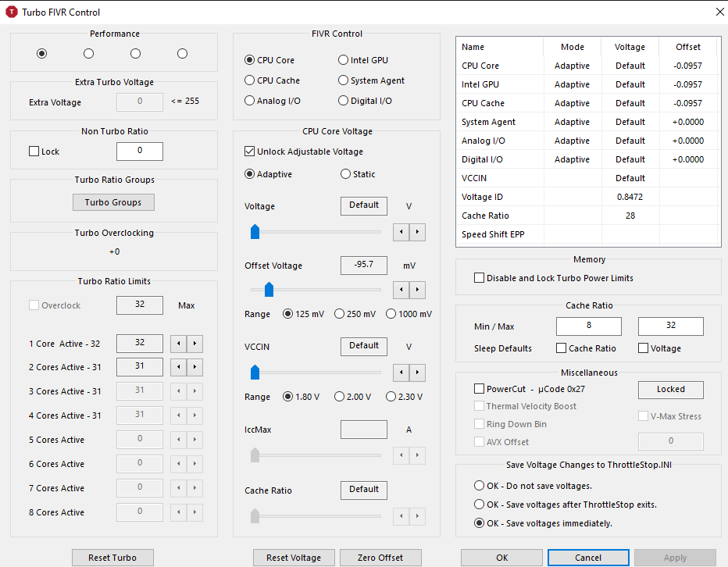The height and width of the screenshot is (567, 728).
Task: Click the Cache Ratio Min field showing 8
Action: click(x=589, y=326)
